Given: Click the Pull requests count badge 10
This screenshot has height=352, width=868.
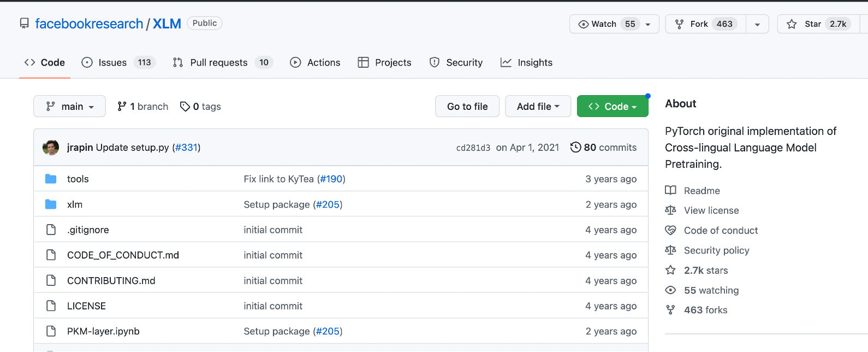Looking at the screenshot, I should tap(264, 62).
